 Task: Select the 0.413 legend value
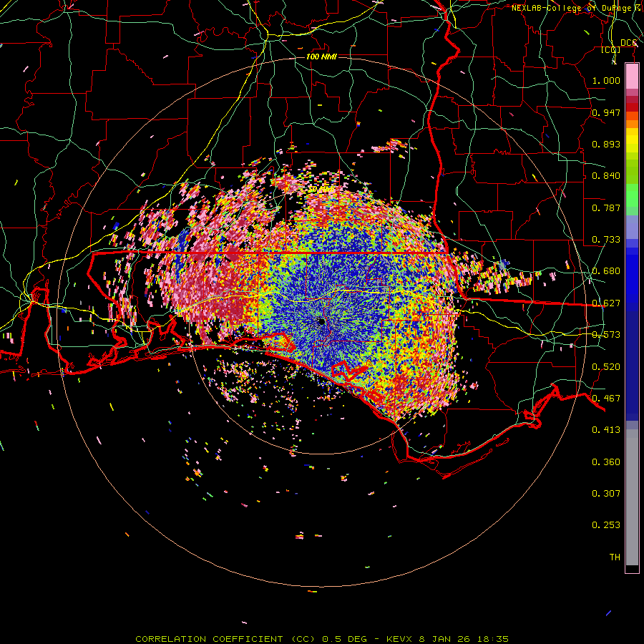[x=606, y=430]
